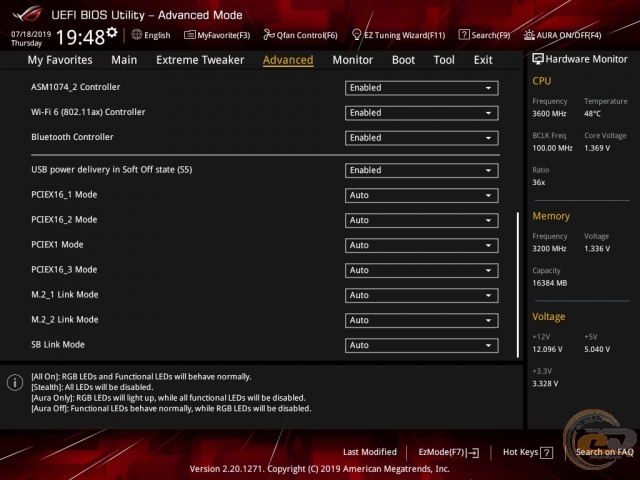This screenshot has height=480, width=640.
Task: Click the +12V 12.096 V reading
Action: [547, 349]
